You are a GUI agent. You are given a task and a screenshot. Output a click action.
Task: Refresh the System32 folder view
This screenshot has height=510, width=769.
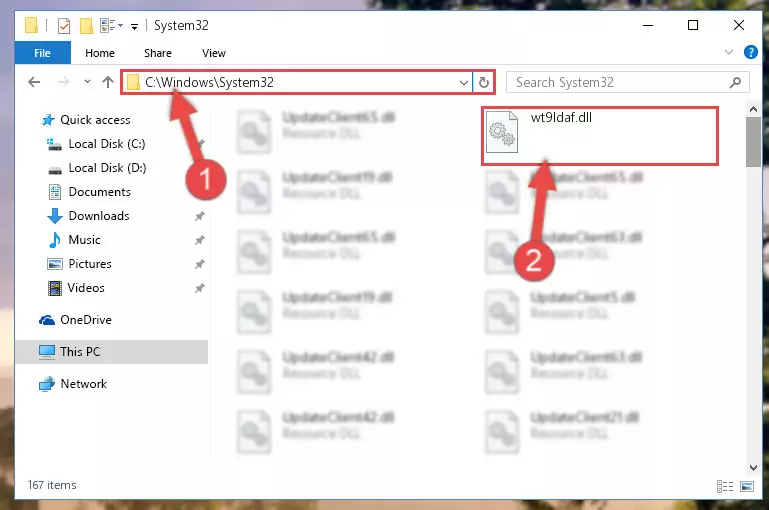484,82
